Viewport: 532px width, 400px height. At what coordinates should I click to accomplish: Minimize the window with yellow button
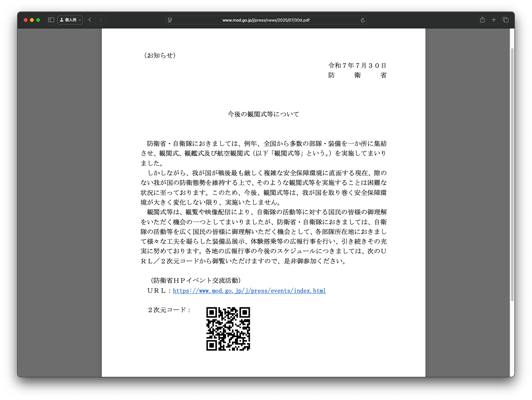(x=32, y=20)
